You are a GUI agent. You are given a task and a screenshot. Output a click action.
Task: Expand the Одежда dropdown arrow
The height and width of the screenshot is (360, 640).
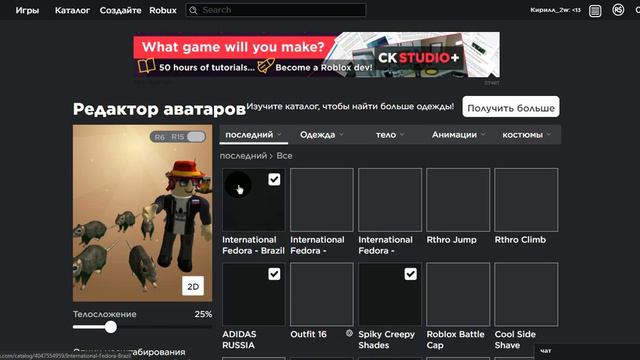click(341, 134)
